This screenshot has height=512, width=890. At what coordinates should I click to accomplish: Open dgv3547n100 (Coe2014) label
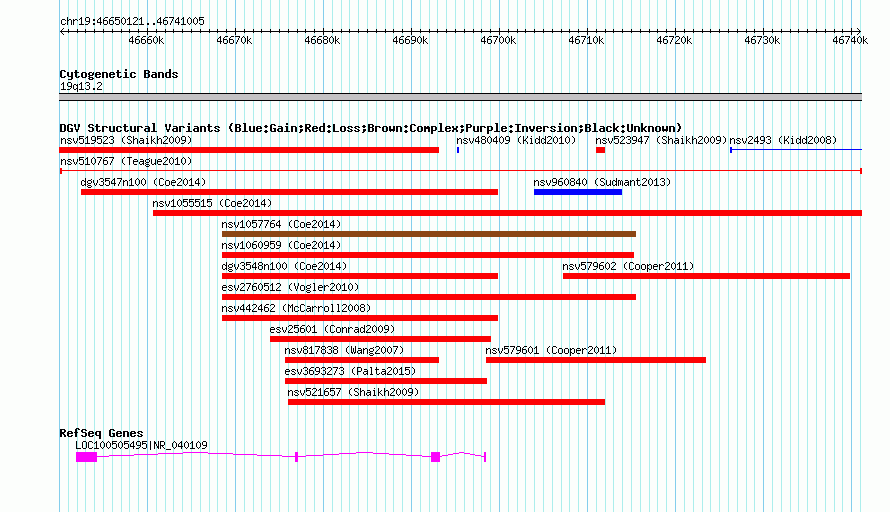tap(143, 182)
